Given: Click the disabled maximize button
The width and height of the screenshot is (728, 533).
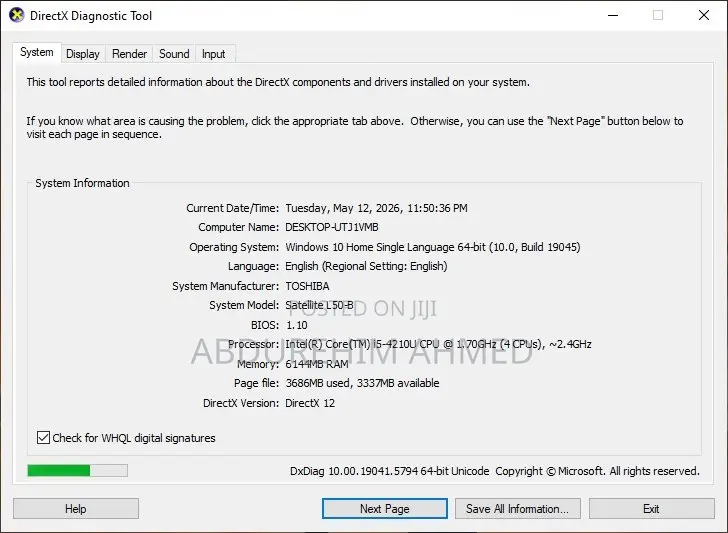Looking at the screenshot, I should pos(658,15).
